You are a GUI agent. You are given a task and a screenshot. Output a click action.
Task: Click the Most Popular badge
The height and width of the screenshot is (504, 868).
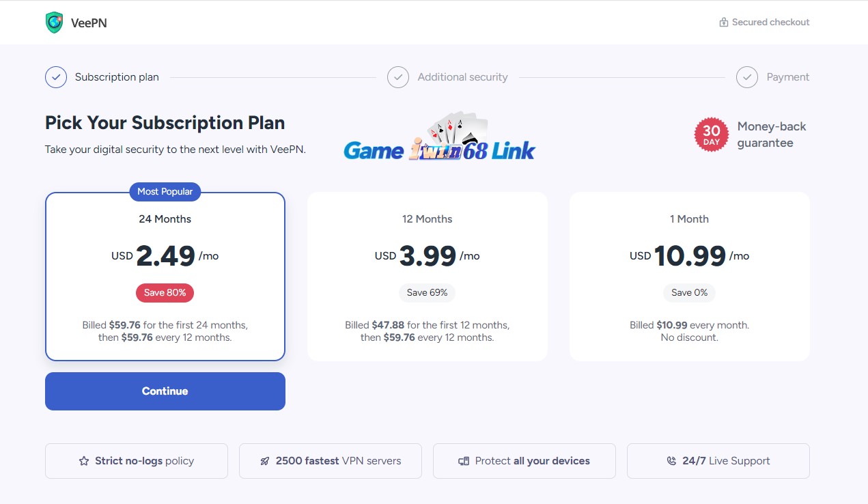165,192
